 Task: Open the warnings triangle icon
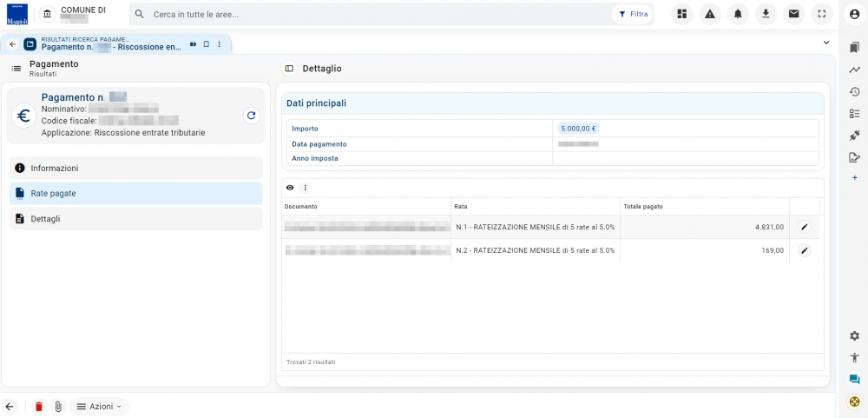point(710,15)
